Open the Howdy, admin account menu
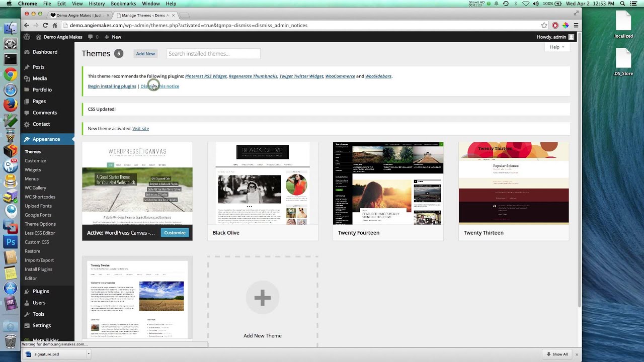The height and width of the screenshot is (362, 644). tap(555, 37)
